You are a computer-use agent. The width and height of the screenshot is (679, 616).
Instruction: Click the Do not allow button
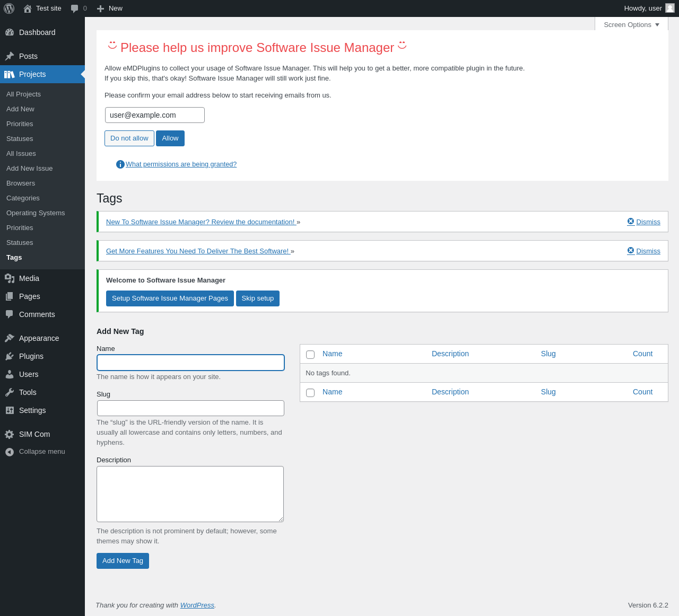click(129, 138)
